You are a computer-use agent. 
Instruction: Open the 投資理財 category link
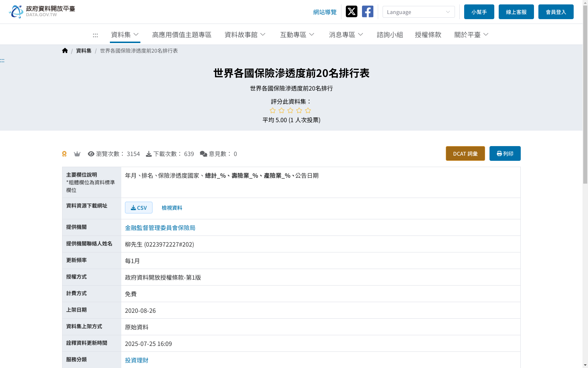click(x=137, y=360)
